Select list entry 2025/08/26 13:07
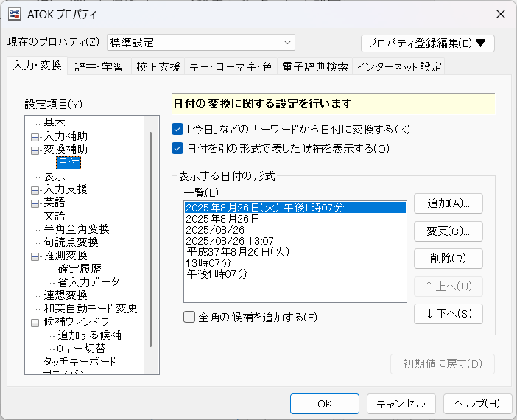 [x=295, y=241]
